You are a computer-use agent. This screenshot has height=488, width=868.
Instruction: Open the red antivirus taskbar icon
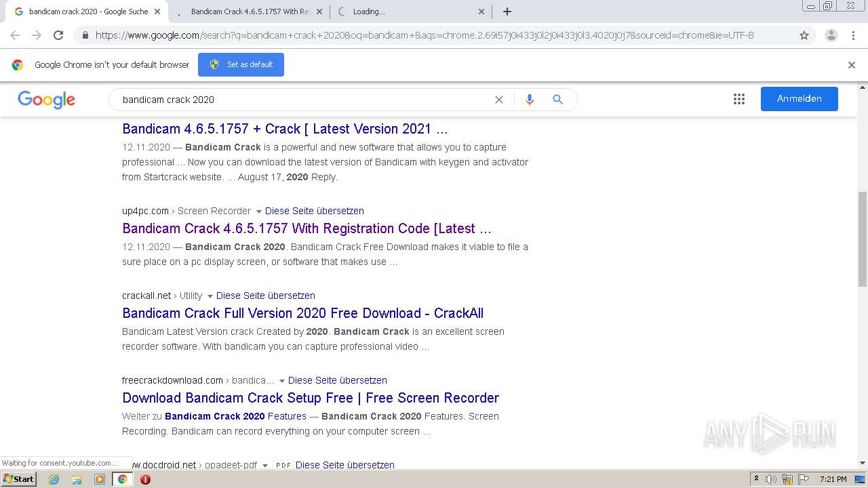coord(145,479)
